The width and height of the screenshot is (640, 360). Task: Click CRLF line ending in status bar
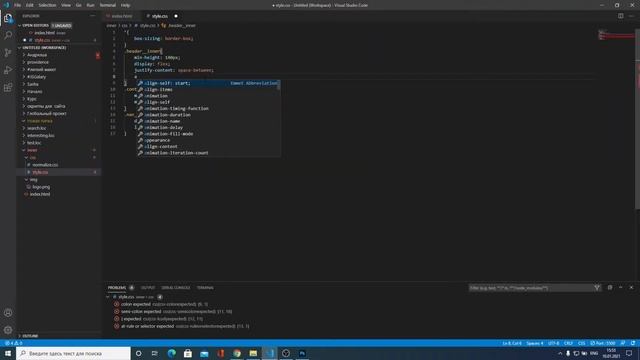pyautogui.click(x=568, y=343)
